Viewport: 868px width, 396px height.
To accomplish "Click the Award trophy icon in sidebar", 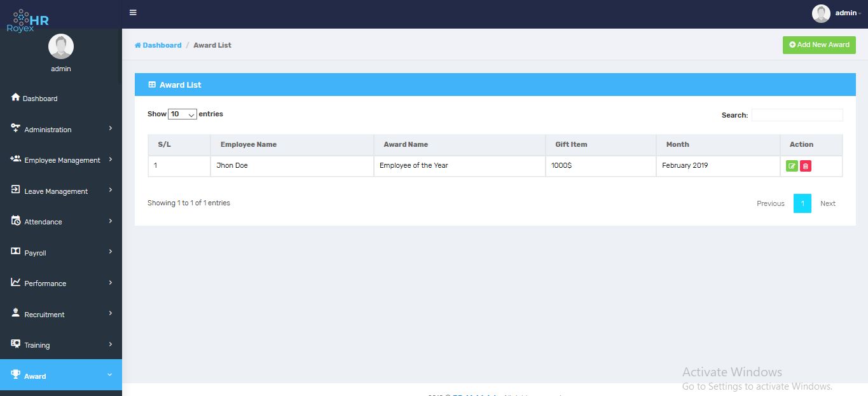I will point(16,375).
